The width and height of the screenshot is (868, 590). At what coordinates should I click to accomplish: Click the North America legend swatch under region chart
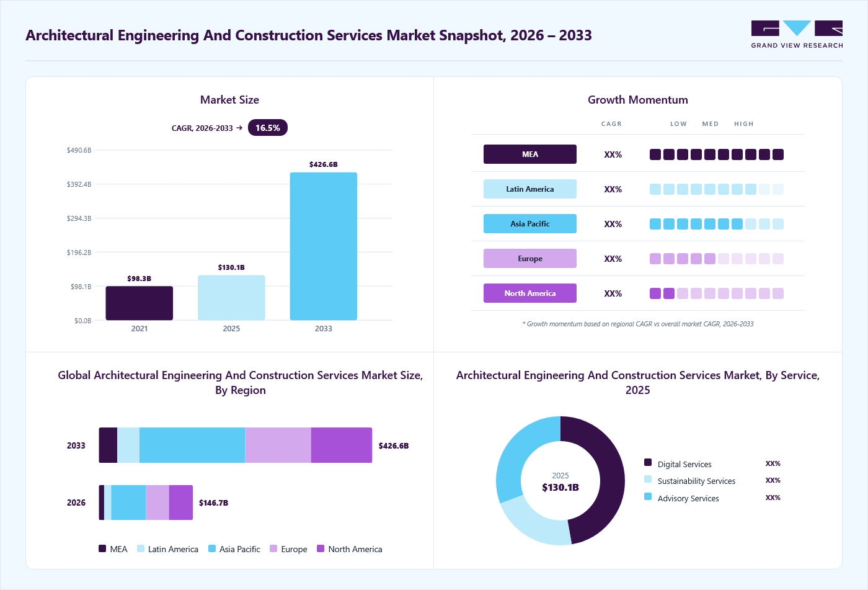[321, 548]
